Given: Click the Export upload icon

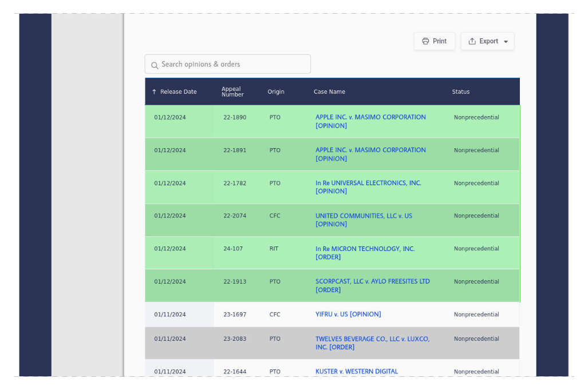Looking at the screenshot, I should click(472, 41).
